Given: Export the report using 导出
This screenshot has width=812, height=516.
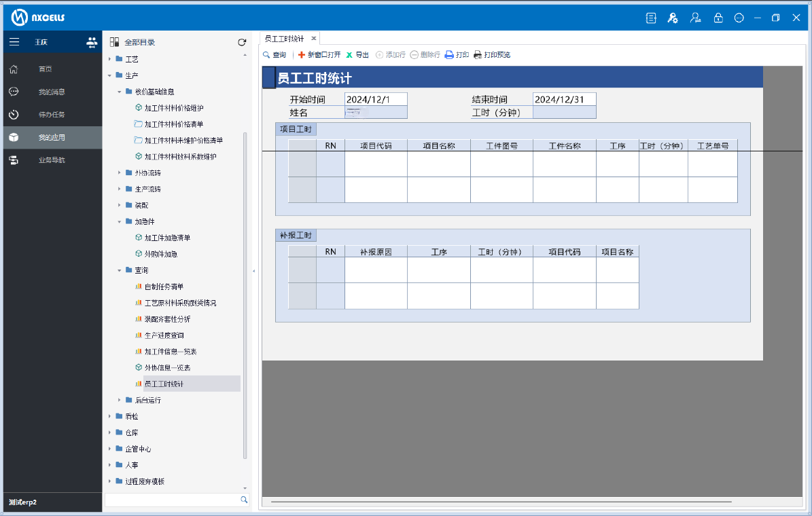Looking at the screenshot, I should pyautogui.click(x=357, y=55).
